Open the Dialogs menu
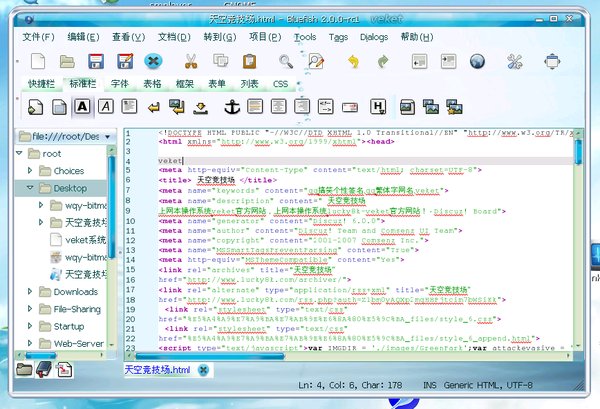The image size is (600, 409). (x=373, y=37)
